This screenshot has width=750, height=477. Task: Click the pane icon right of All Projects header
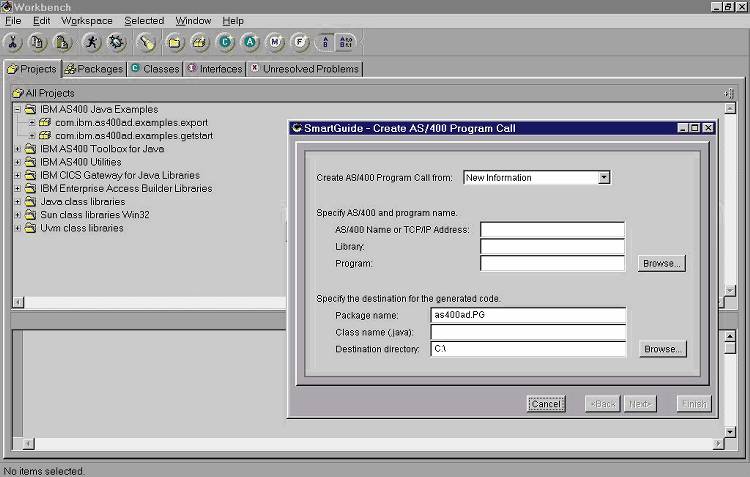pyautogui.click(x=728, y=93)
